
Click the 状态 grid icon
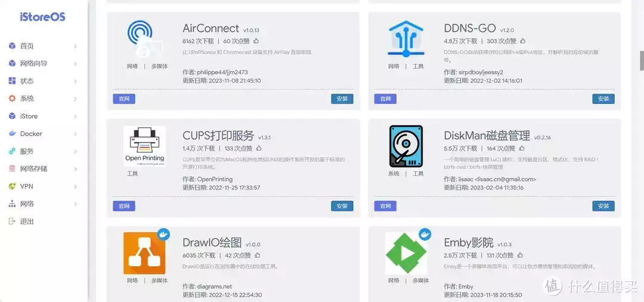(x=12, y=81)
